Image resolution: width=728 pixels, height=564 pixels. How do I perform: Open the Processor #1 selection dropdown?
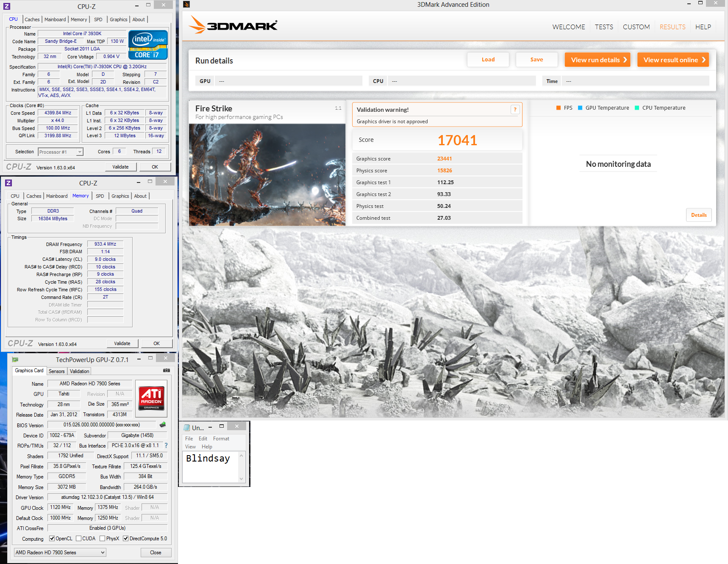click(x=61, y=152)
